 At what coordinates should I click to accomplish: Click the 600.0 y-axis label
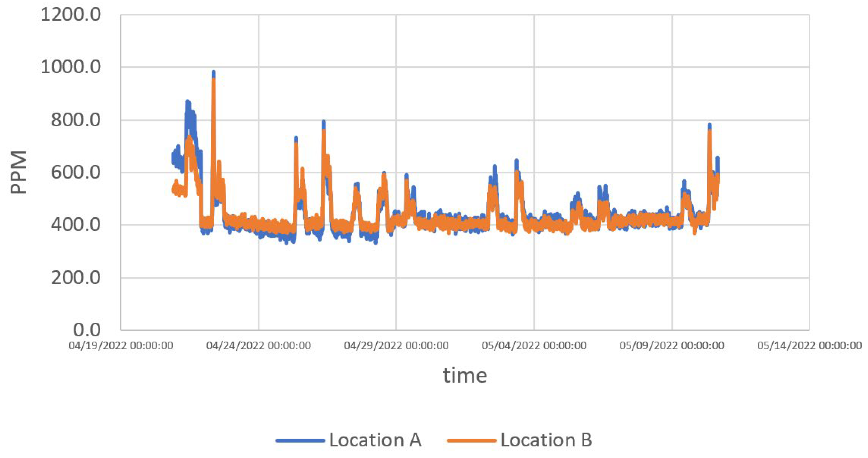(x=75, y=173)
